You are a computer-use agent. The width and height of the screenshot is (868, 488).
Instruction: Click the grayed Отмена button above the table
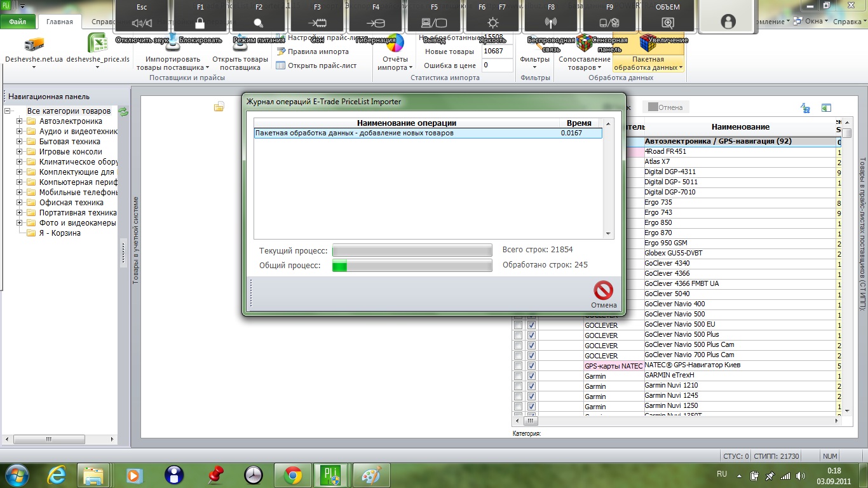point(665,107)
